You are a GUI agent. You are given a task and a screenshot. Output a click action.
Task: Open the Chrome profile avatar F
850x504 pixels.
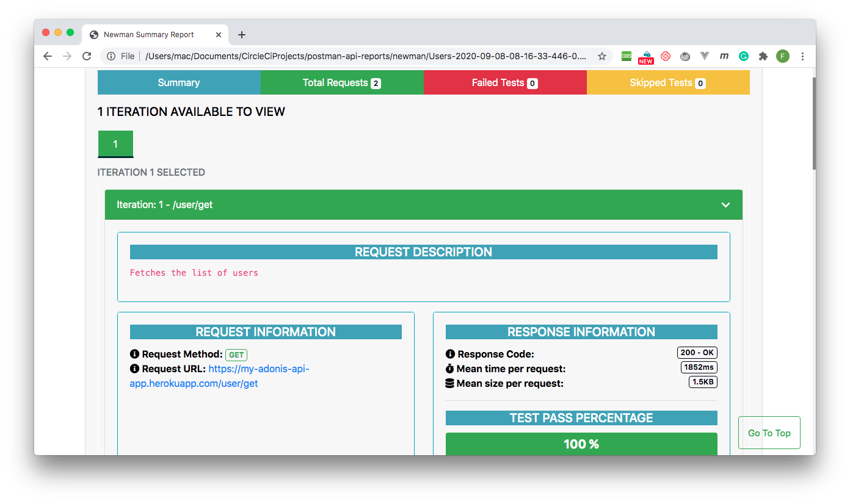(783, 56)
